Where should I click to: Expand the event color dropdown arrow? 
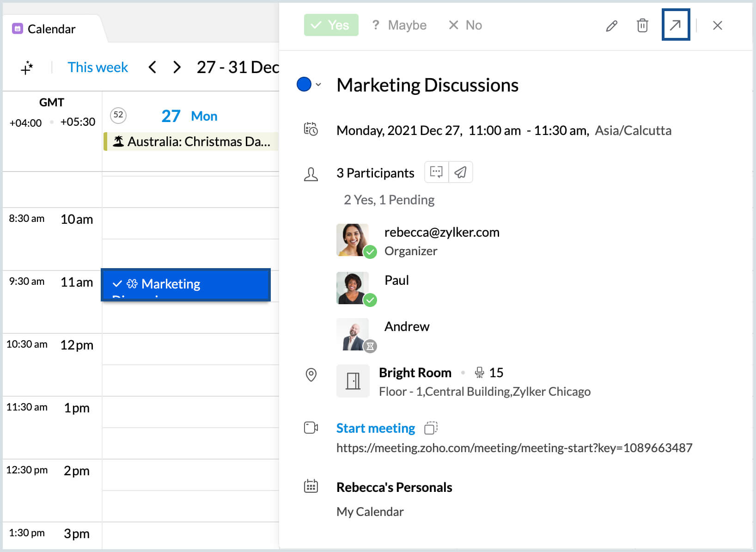pyautogui.click(x=318, y=85)
